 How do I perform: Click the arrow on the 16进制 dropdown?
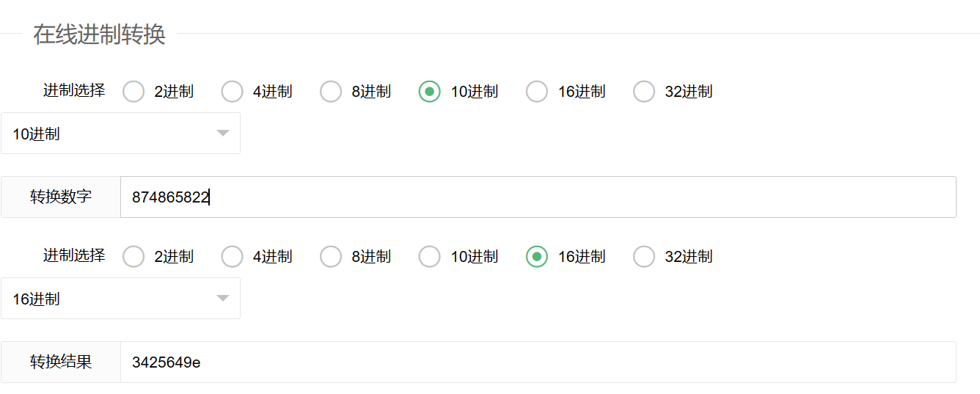pyautogui.click(x=223, y=299)
